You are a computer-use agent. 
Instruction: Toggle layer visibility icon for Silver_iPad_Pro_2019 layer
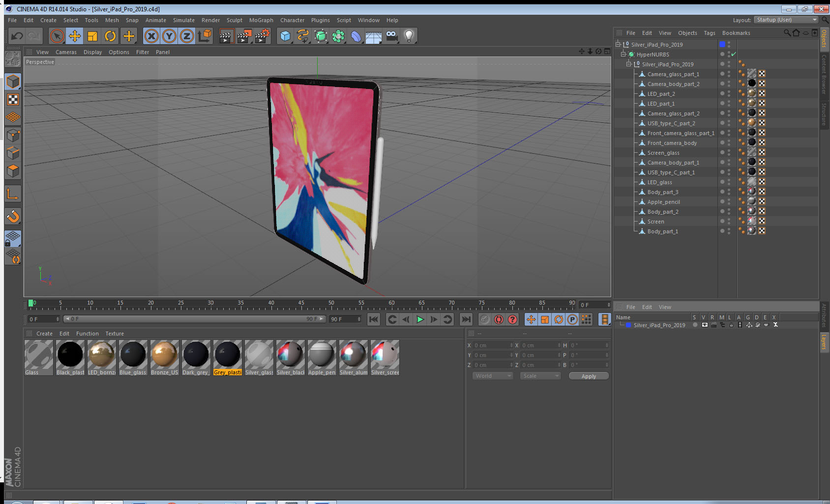[x=705, y=325]
